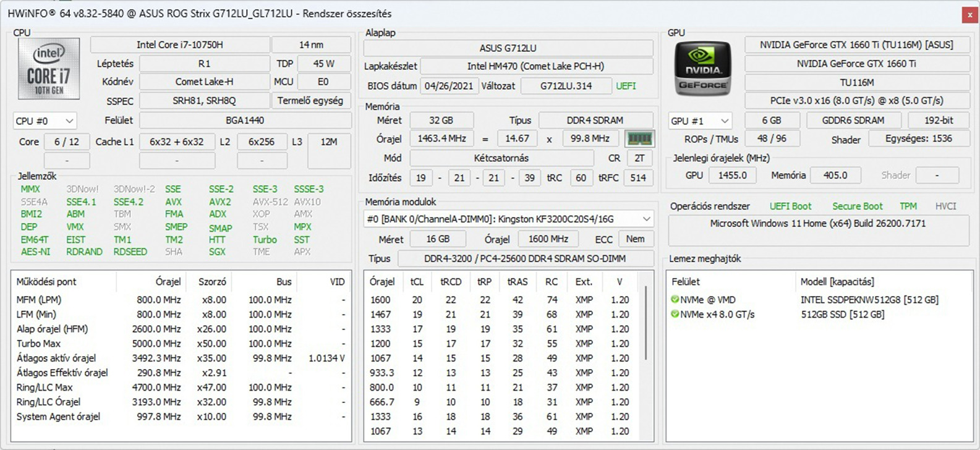Click the Intel HM470 chipset field
Viewport: 980px width, 450px height.
[x=536, y=66]
